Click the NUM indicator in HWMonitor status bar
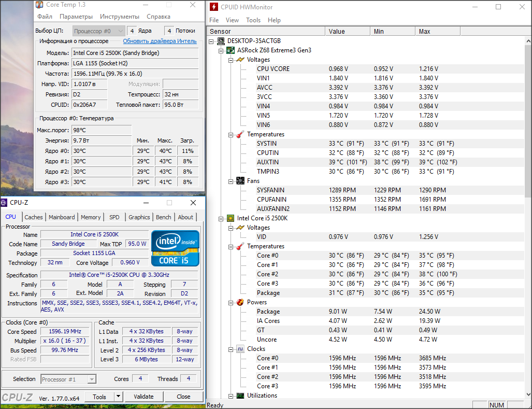This screenshot has width=532, height=409. (497, 405)
